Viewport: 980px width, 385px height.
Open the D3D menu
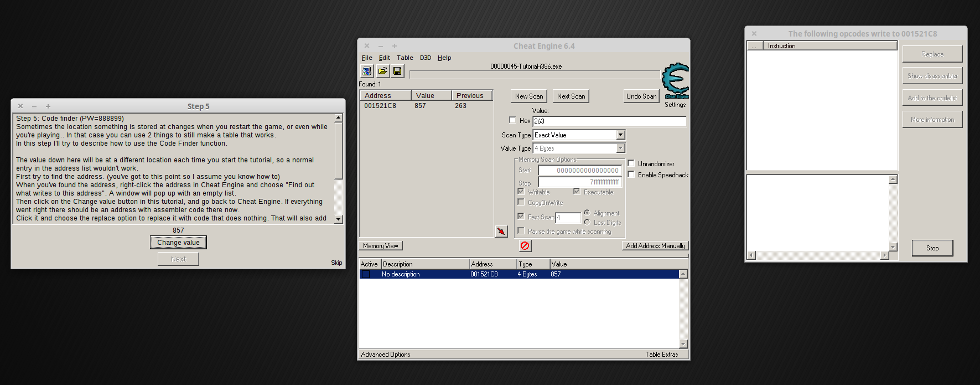(x=426, y=58)
